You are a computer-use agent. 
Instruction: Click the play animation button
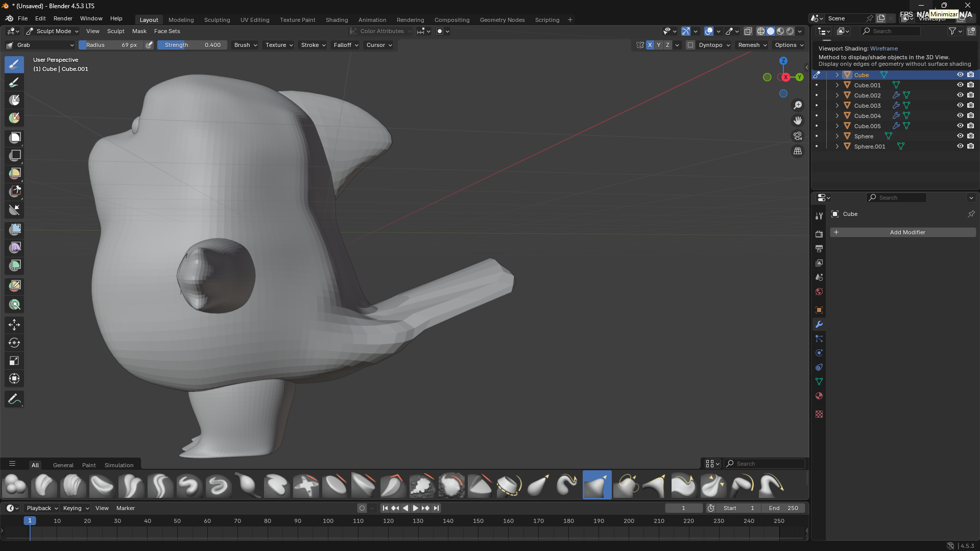(x=415, y=508)
